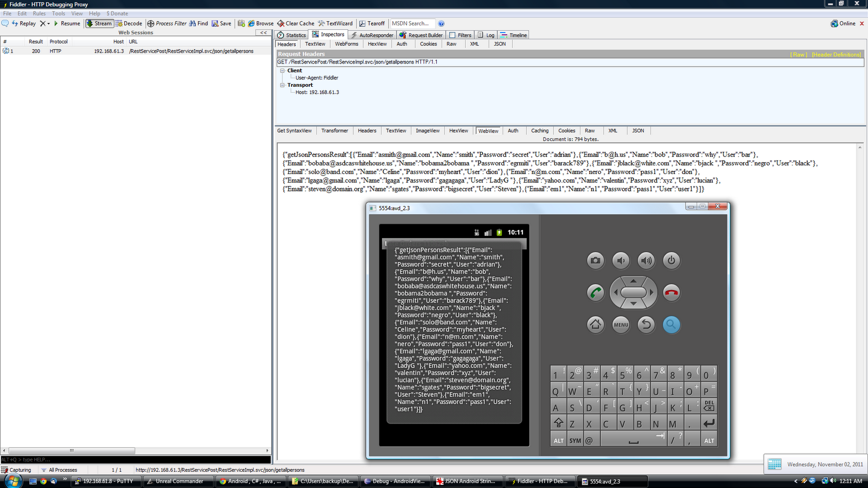Collapse the Client headers node

point(283,70)
